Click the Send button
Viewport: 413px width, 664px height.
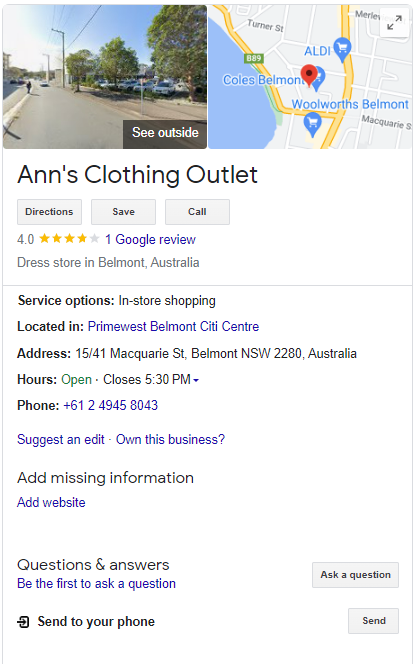[x=374, y=621]
